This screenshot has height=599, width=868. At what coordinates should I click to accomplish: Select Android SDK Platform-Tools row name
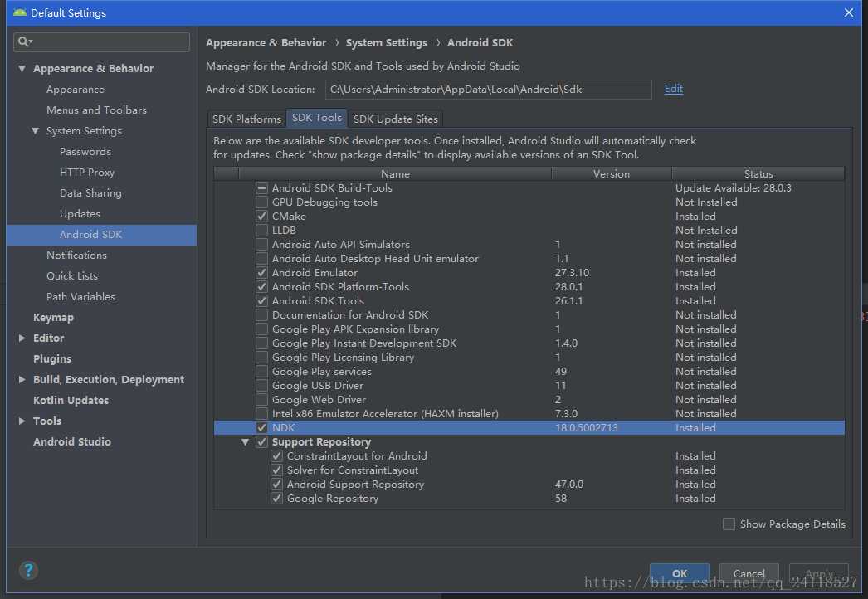pyautogui.click(x=340, y=287)
